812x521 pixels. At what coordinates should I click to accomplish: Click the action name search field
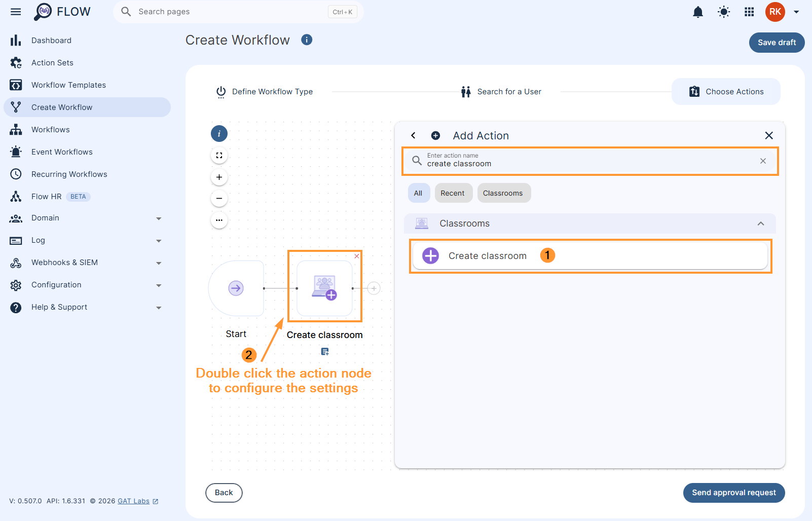590,161
